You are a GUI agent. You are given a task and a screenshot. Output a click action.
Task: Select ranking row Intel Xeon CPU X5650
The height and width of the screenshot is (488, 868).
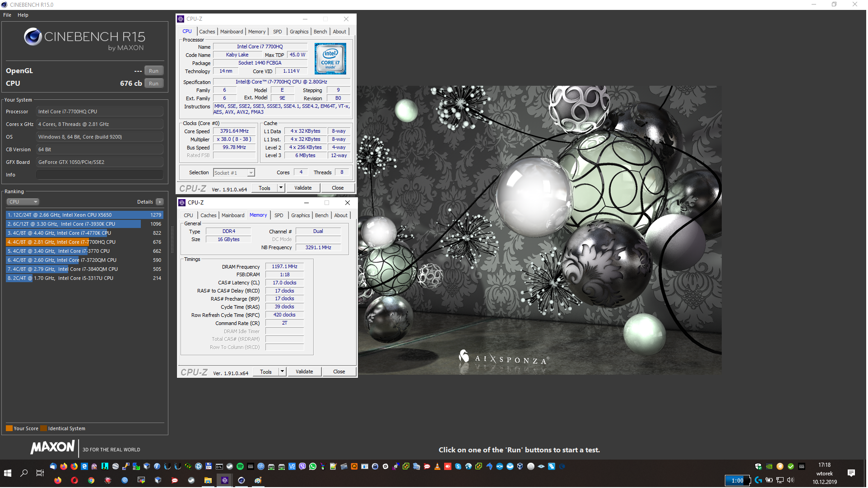pyautogui.click(x=84, y=215)
